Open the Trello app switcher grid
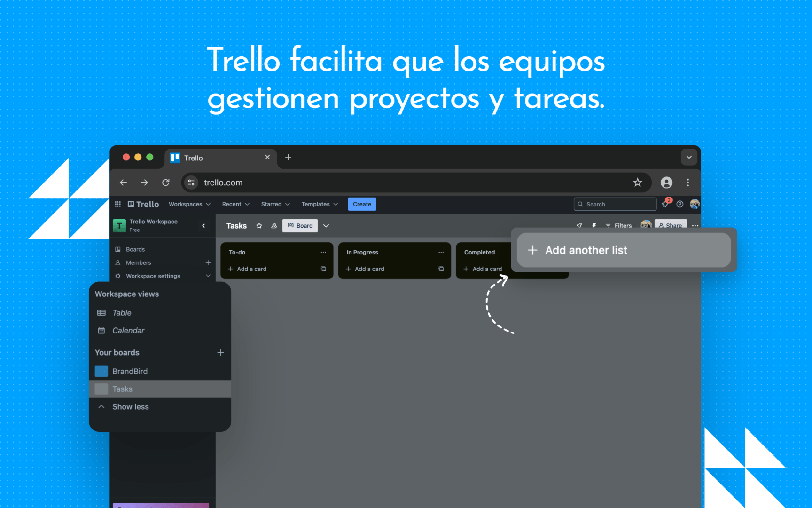This screenshot has height=508, width=812. pyautogui.click(x=118, y=204)
